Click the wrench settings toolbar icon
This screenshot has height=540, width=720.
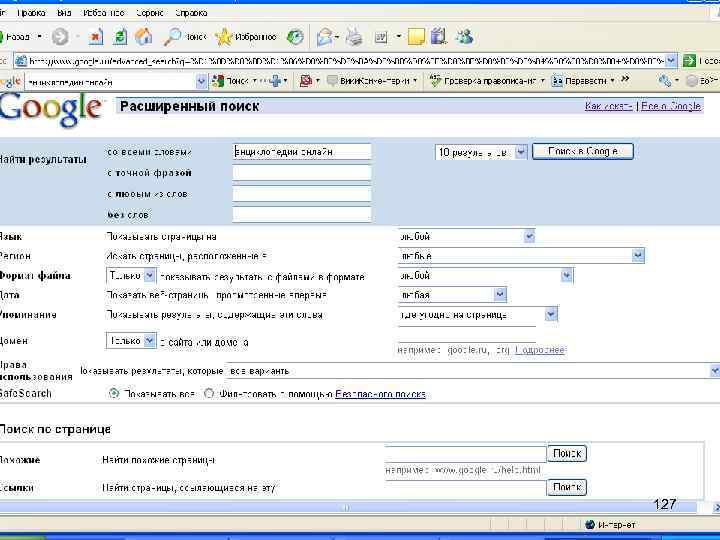665,81
